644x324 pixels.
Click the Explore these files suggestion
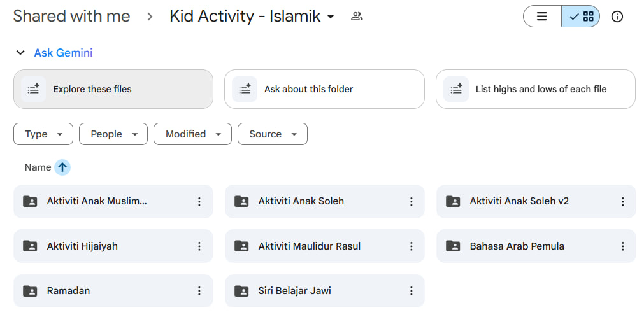[113, 89]
